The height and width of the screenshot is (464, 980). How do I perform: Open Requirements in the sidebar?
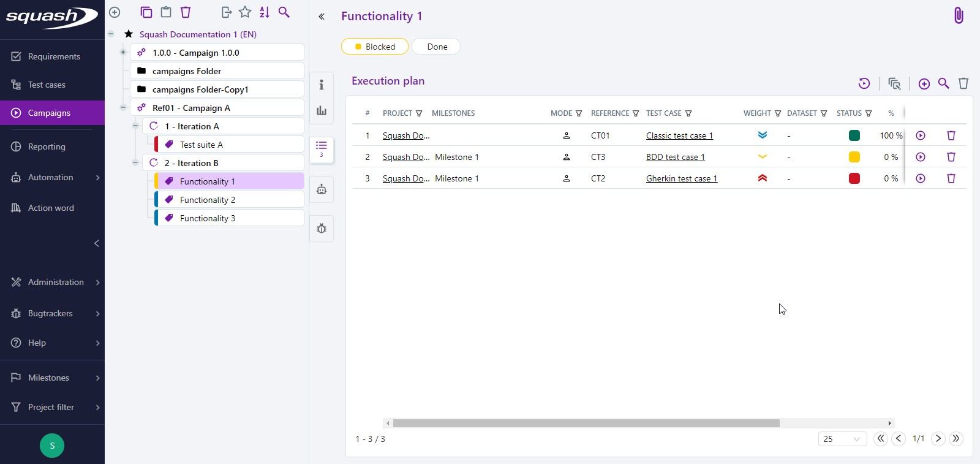53,56
